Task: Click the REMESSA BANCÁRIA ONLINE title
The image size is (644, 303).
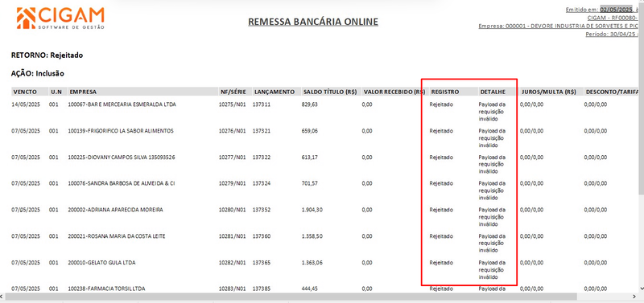Action: click(x=313, y=22)
